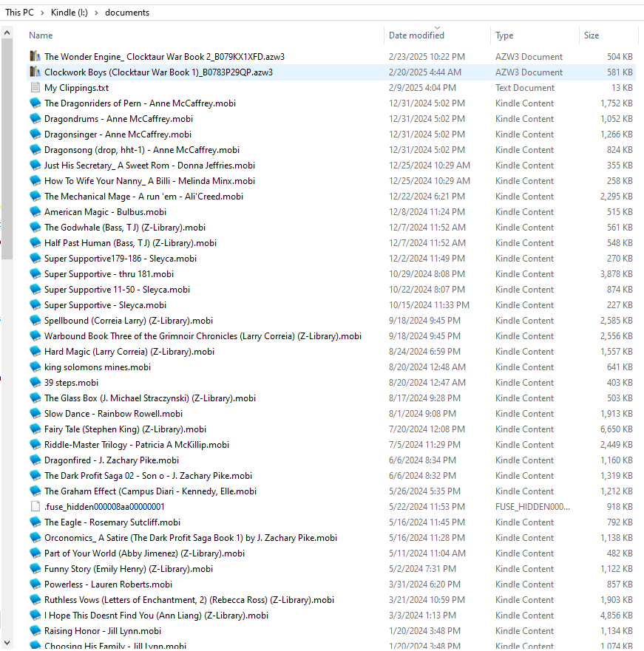The height and width of the screenshot is (651, 644).
Task: Click the 6,650 KB size cell
Action: 616,429
